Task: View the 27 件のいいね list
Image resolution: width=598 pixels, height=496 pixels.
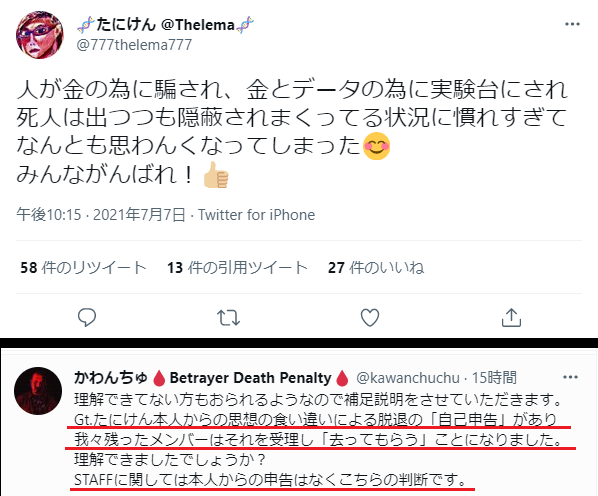Action: (x=376, y=267)
